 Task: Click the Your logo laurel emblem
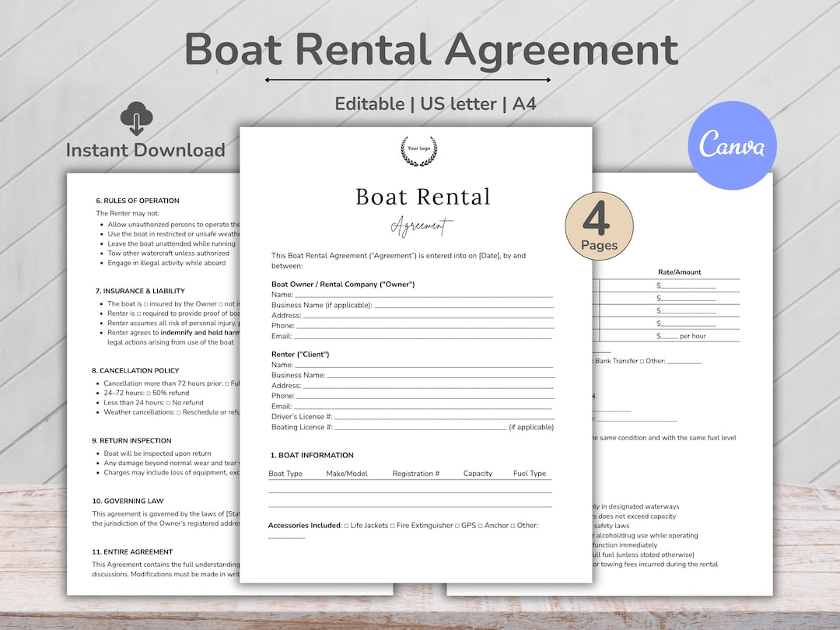coord(419,151)
